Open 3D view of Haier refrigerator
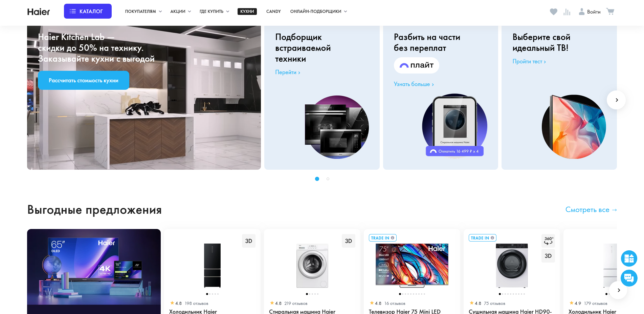 point(248,241)
